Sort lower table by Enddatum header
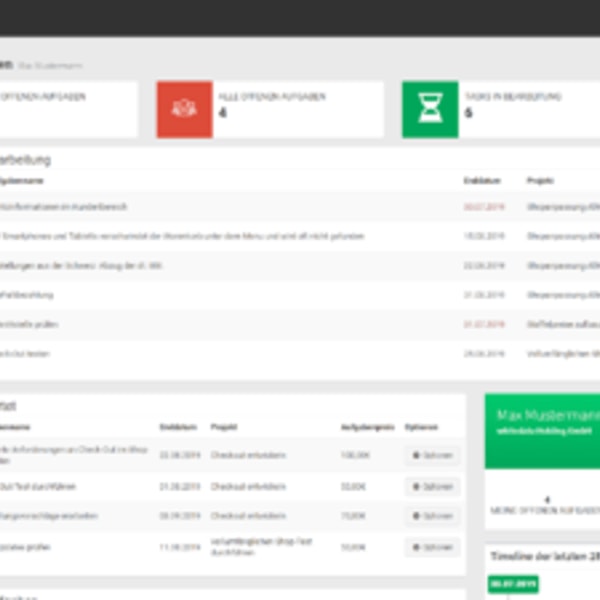Screen dimensions: 600x600 [x=178, y=427]
